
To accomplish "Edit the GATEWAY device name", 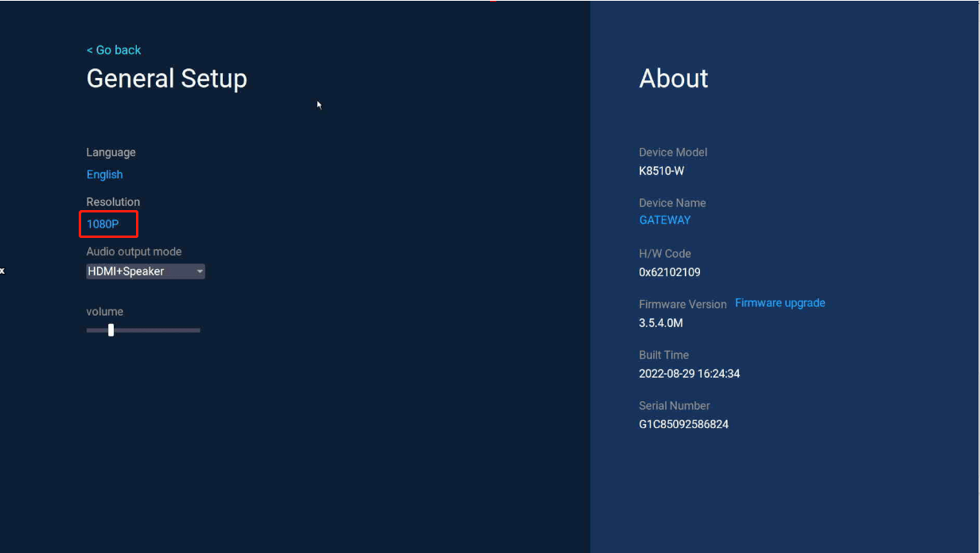I will [x=665, y=220].
